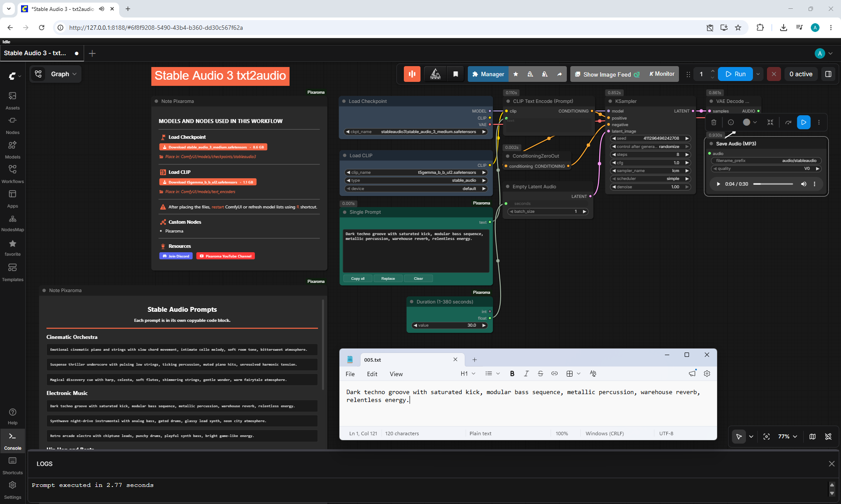Open the table dropdown in Notepad

[573, 374]
